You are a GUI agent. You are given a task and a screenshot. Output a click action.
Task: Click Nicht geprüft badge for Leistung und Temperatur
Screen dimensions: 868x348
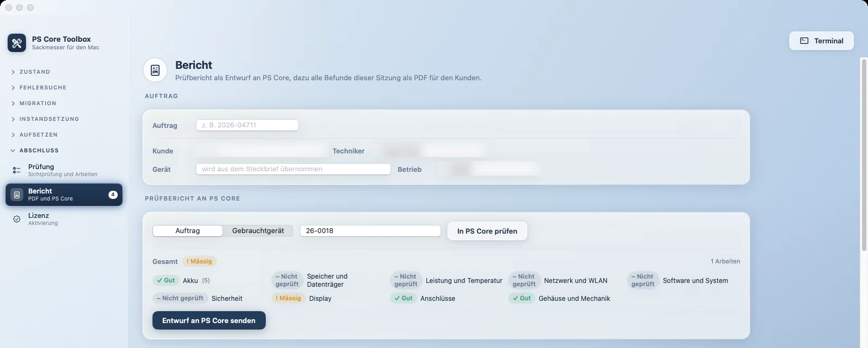pos(406,280)
